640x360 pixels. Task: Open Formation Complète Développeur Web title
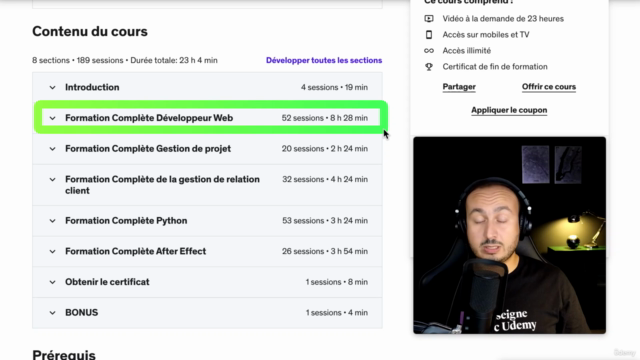(x=149, y=118)
